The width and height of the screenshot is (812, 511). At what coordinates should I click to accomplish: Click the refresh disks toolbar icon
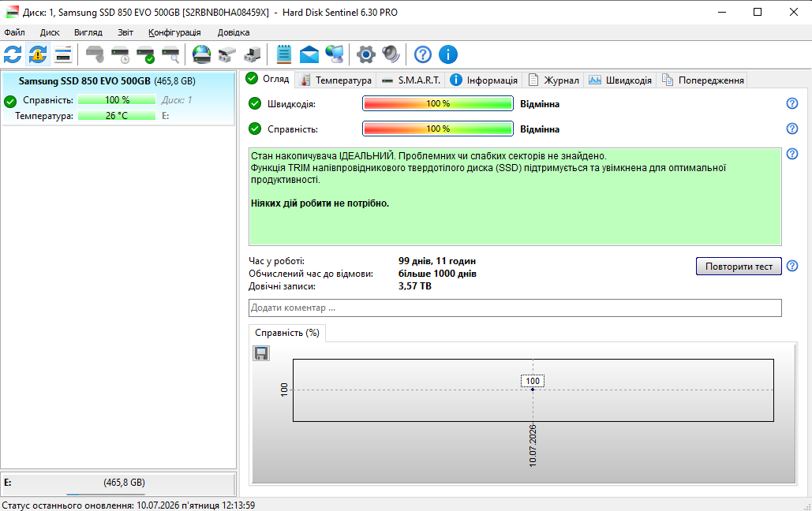[13, 54]
